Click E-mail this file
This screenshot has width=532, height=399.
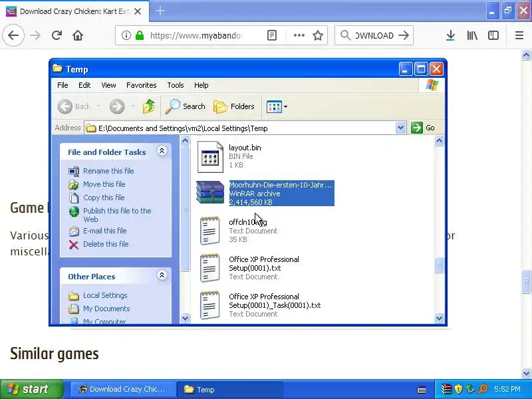105,231
